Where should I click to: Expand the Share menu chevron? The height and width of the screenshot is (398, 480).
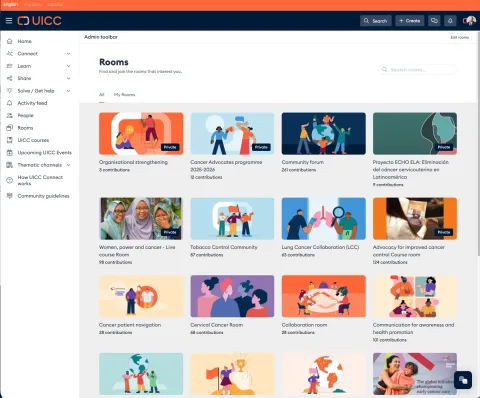[x=68, y=78]
